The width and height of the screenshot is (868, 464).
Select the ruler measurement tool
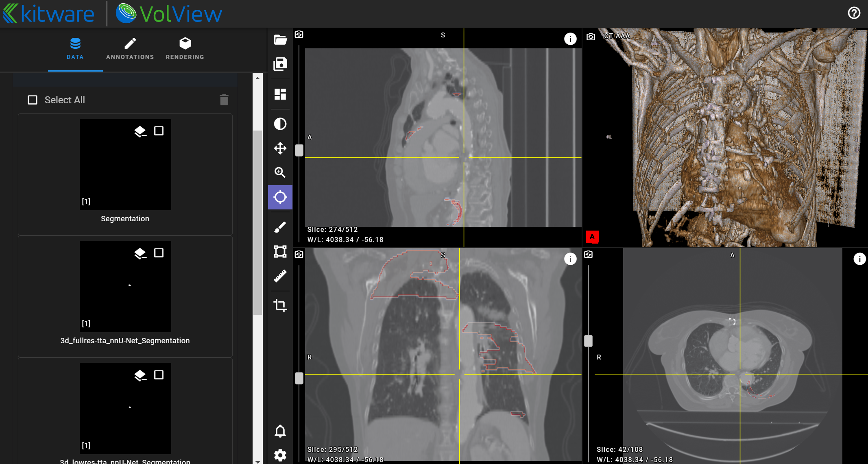coord(280,276)
